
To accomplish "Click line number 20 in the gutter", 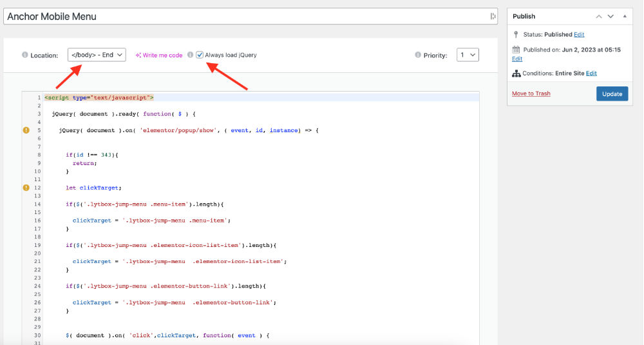I will pos(37,253).
